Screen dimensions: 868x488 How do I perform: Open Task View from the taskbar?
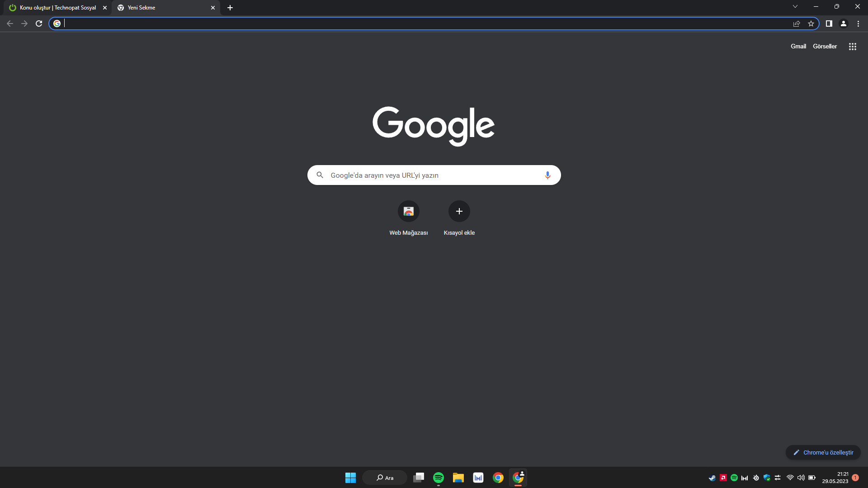tap(419, 478)
